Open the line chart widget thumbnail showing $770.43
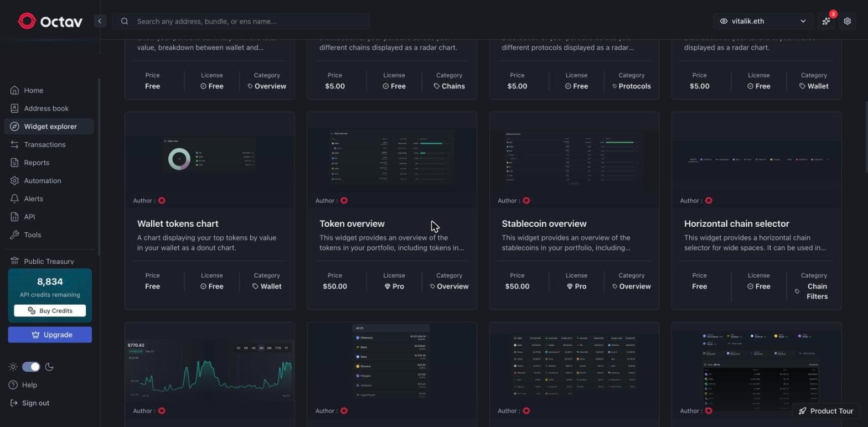The width and height of the screenshot is (868, 427). [210, 370]
